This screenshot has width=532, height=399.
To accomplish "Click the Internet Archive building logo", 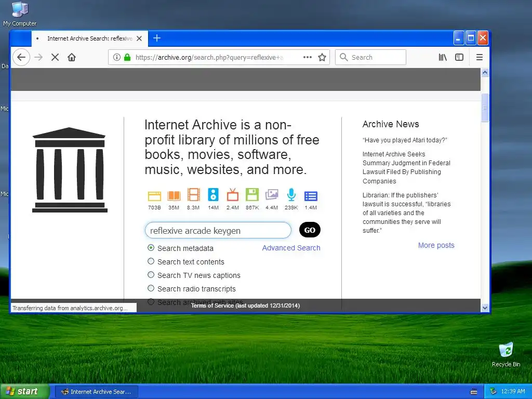I will (x=70, y=170).
